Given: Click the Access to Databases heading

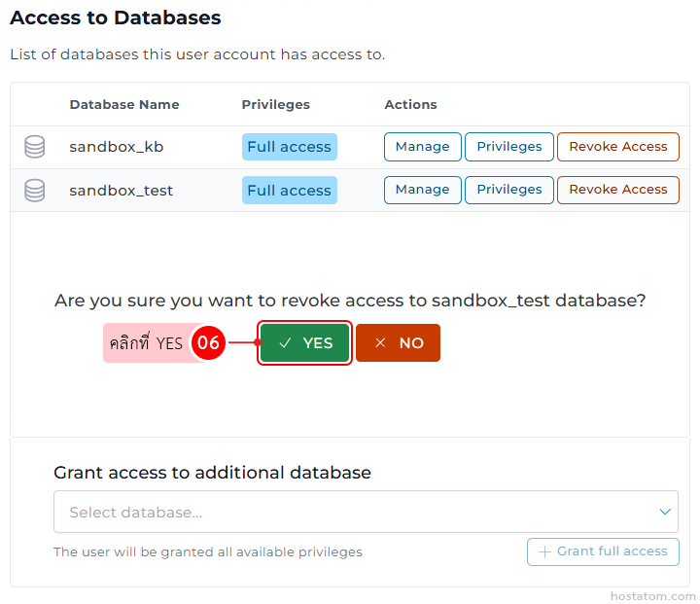Looking at the screenshot, I should point(116,18).
